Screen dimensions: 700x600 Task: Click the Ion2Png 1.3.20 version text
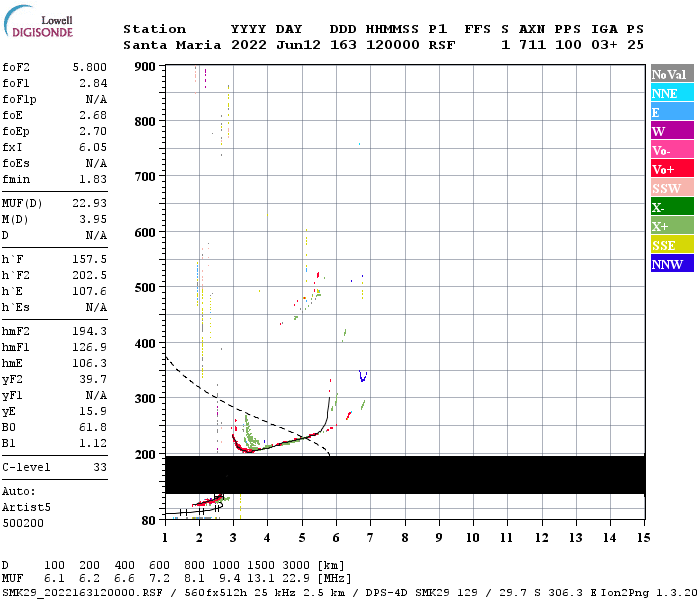[650, 593]
